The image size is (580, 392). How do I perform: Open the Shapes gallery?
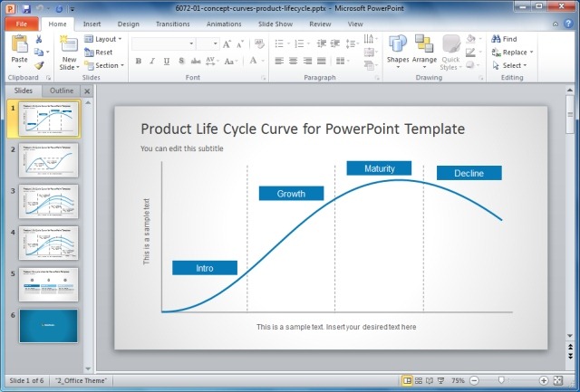tap(398, 52)
